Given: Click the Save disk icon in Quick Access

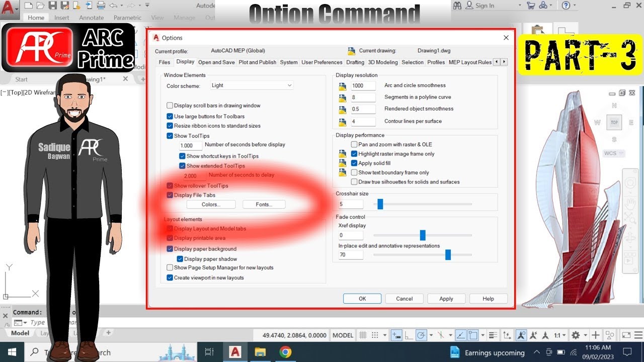Looking at the screenshot, I should pos(52,6).
